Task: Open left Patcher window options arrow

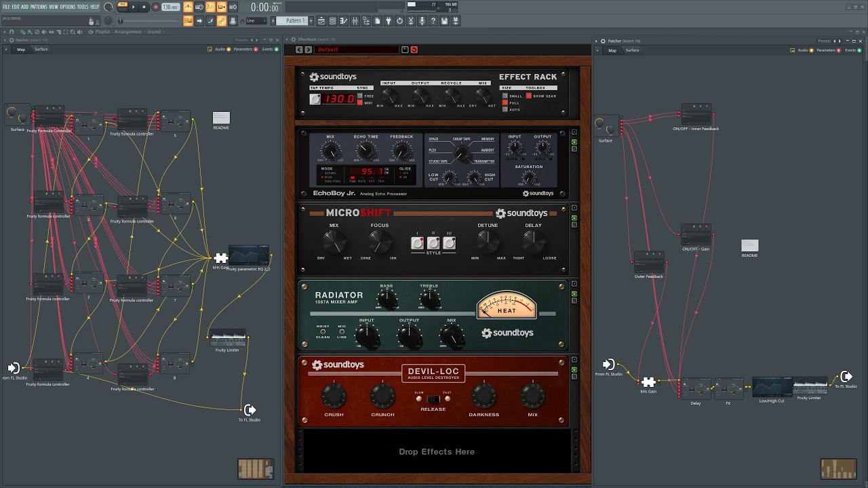Action: pyautogui.click(x=6, y=41)
